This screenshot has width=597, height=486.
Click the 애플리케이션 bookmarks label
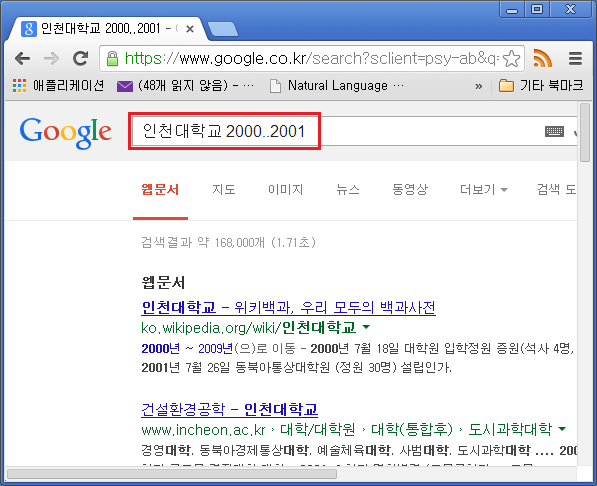[x=68, y=86]
